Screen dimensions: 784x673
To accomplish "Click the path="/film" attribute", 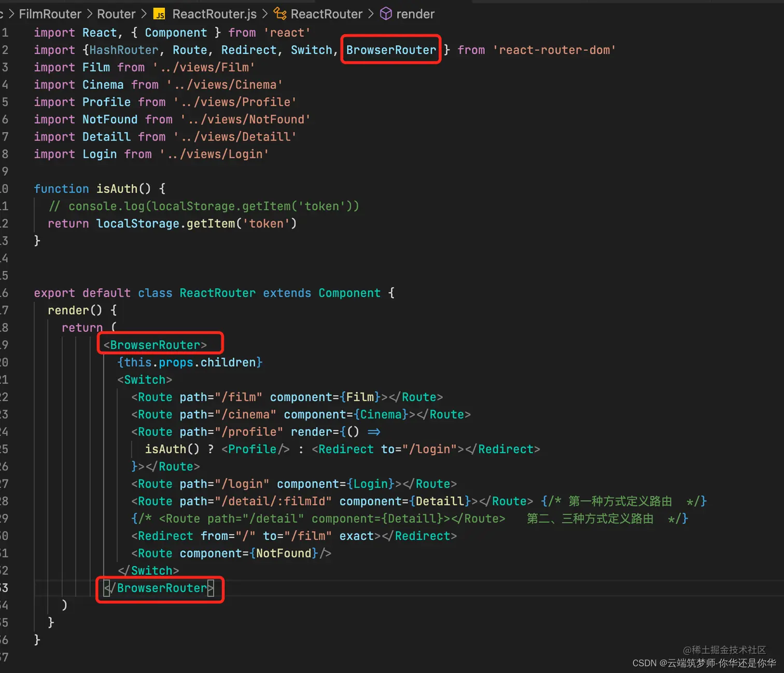I will 221,397.
